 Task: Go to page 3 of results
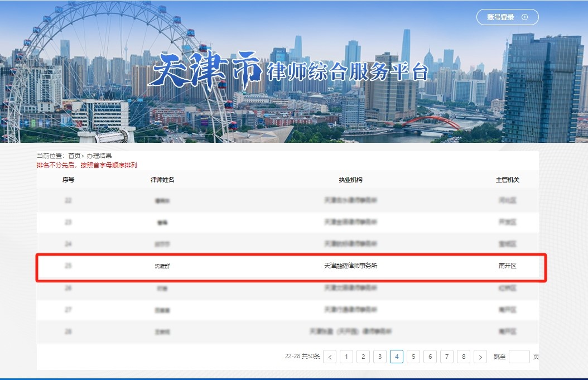[380, 356]
